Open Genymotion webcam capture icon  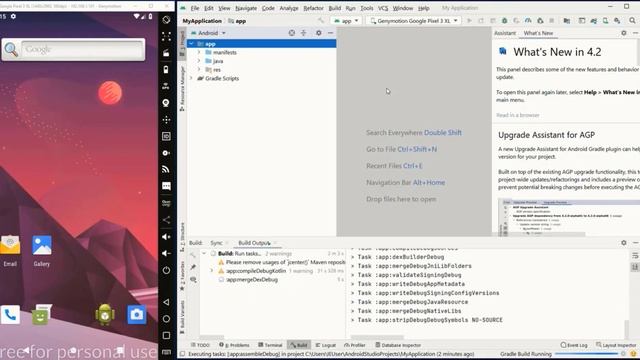[166, 103]
